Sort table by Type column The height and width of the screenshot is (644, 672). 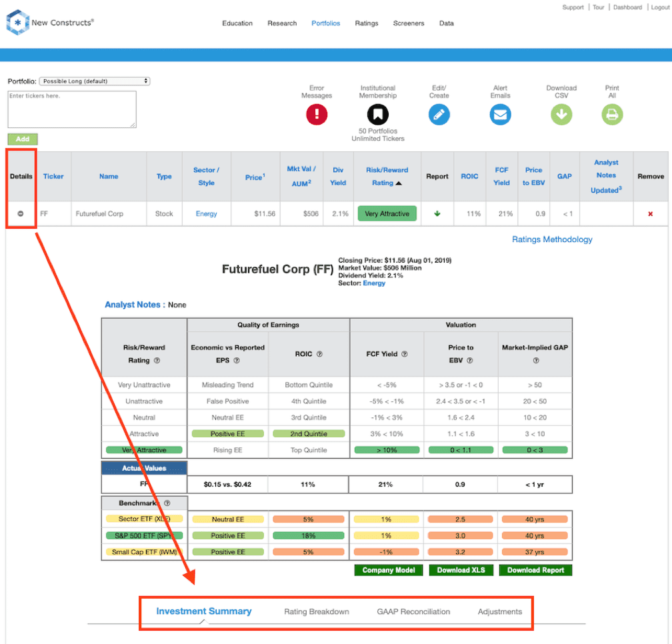click(x=164, y=176)
